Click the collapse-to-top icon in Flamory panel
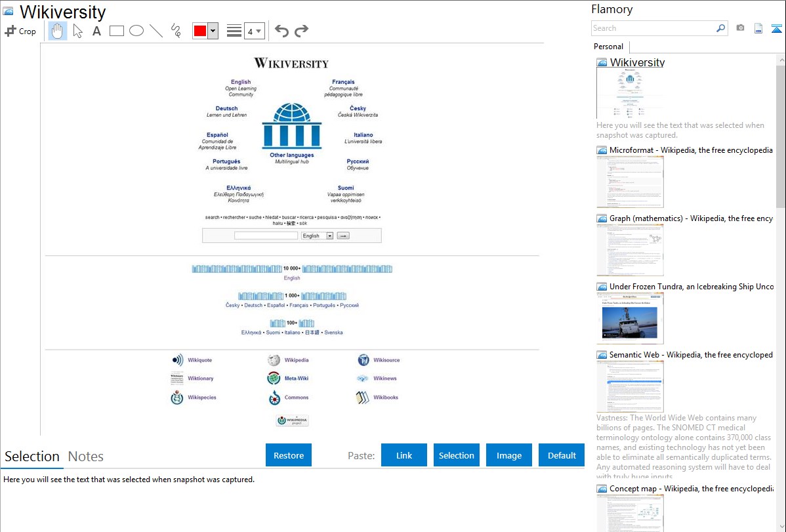The height and width of the screenshot is (532, 786). pos(776,28)
